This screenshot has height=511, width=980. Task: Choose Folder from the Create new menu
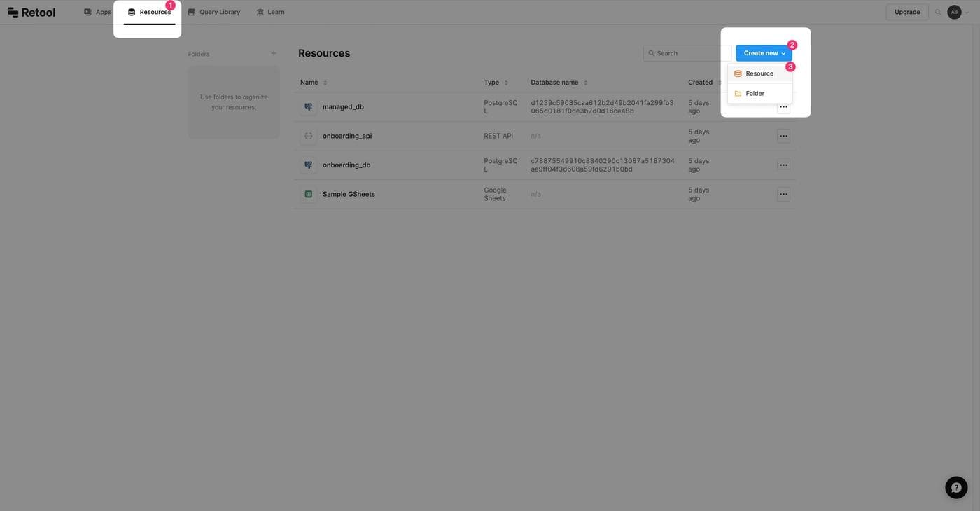click(755, 94)
